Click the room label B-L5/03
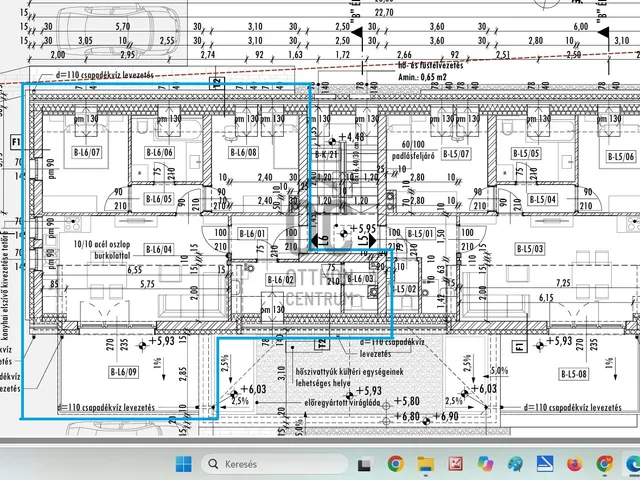 (530, 249)
